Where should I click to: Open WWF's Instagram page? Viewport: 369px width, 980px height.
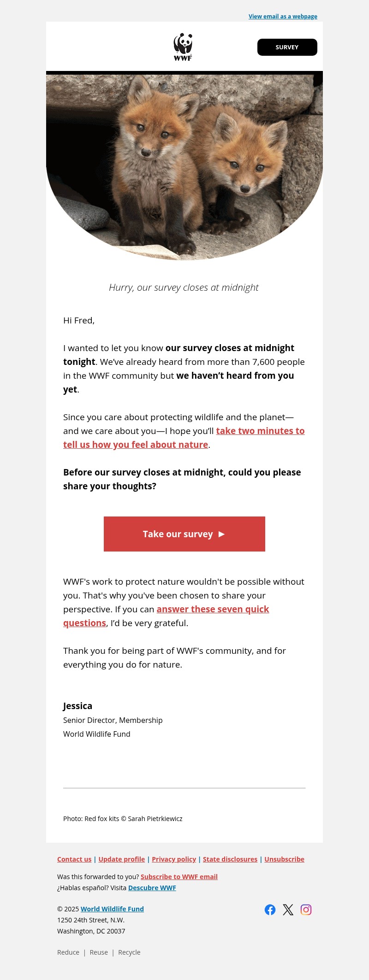coord(306,910)
